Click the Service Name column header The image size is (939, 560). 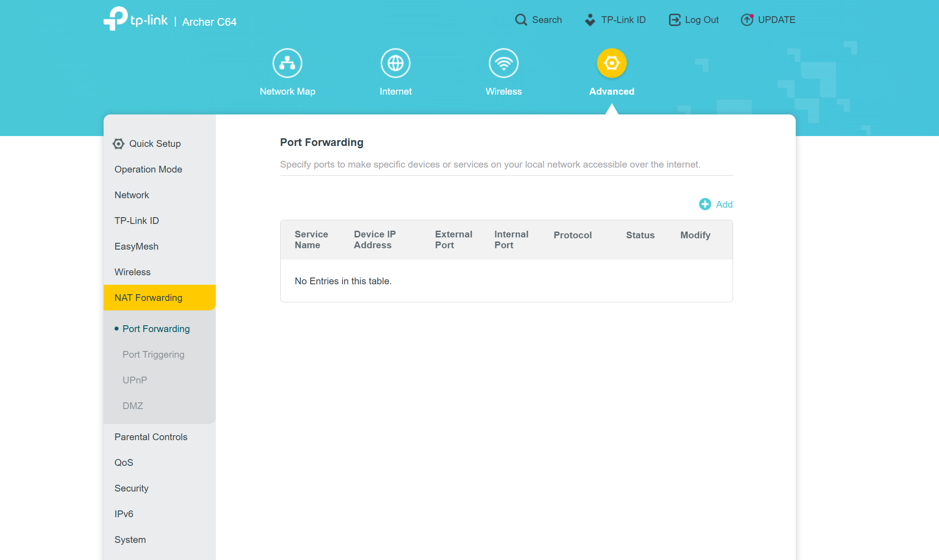coord(311,240)
